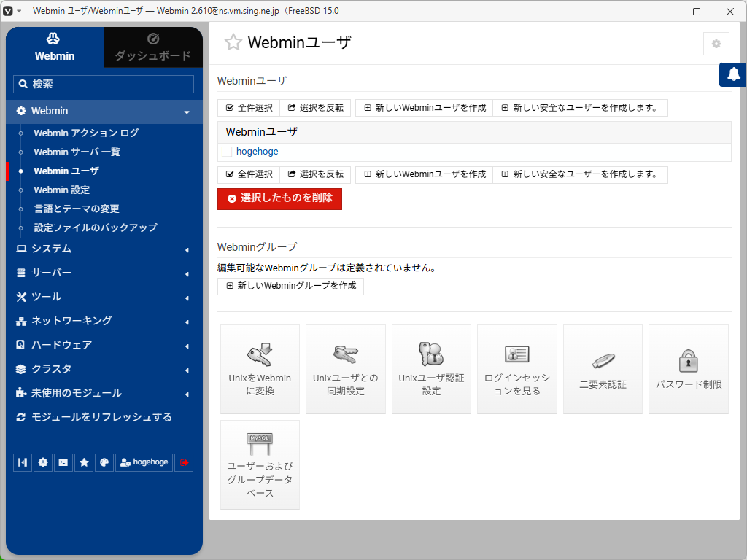Open 設定ファイルのバックアップ in the sidebar
The width and height of the screenshot is (747, 560).
click(x=96, y=227)
